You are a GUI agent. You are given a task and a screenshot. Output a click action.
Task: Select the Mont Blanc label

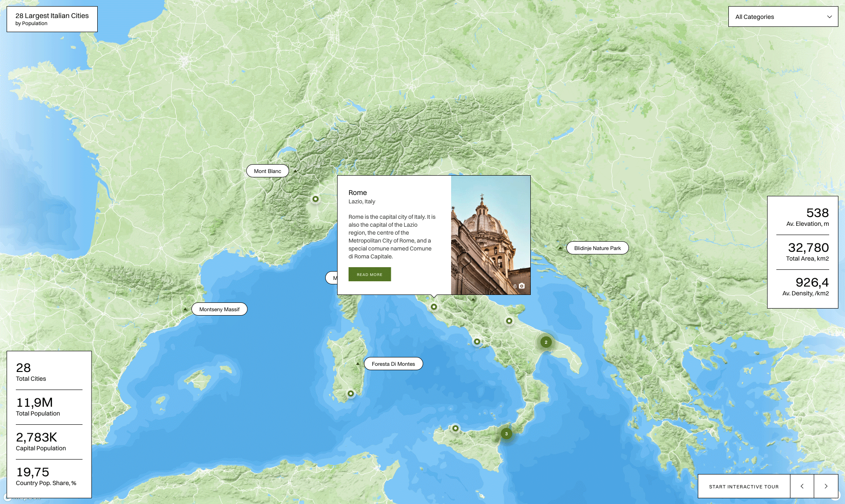[268, 171]
